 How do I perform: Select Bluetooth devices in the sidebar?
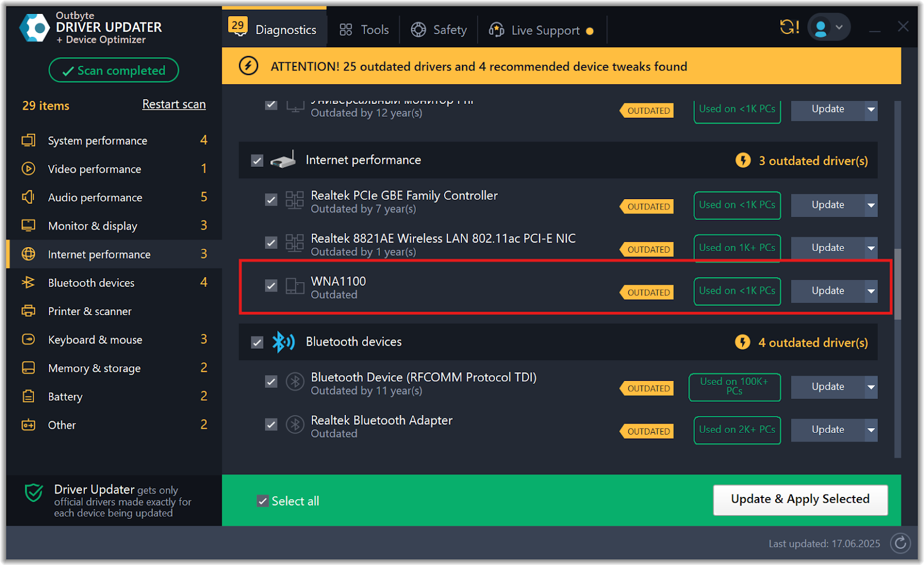tap(114, 282)
